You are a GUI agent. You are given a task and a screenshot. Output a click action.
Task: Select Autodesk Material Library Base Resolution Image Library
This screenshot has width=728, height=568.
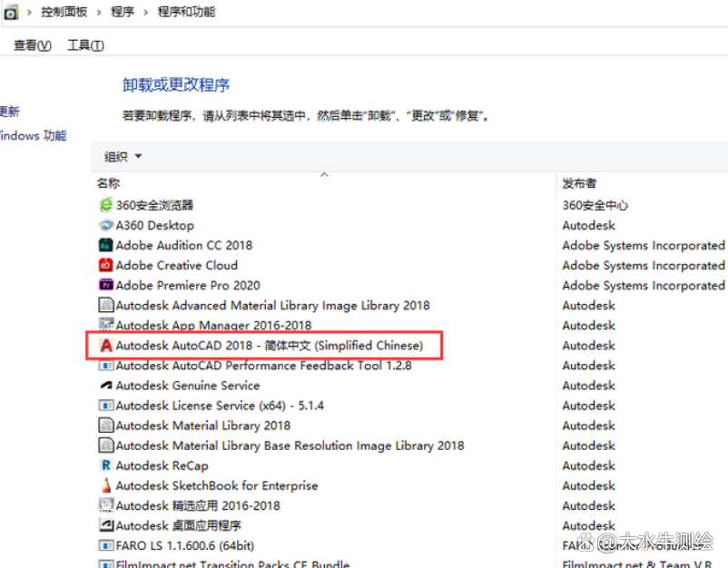click(290, 446)
